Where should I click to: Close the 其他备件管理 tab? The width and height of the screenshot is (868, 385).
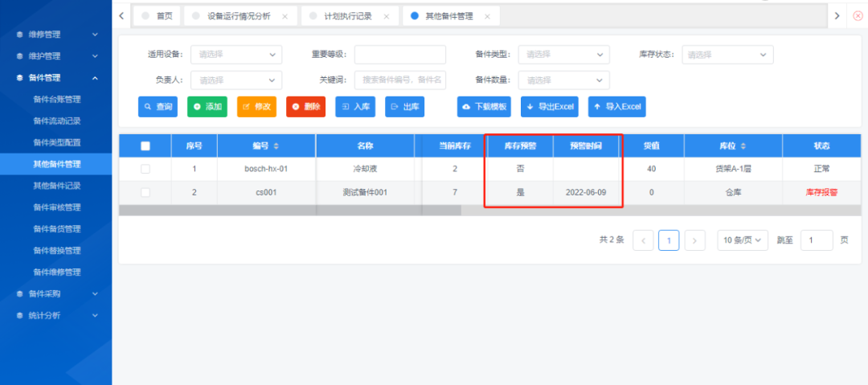click(487, 17)
